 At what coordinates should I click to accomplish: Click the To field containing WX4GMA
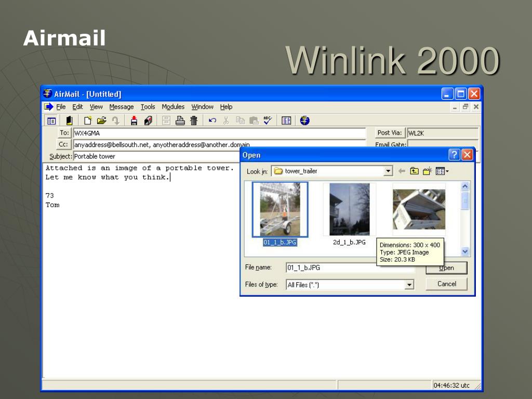220,134
